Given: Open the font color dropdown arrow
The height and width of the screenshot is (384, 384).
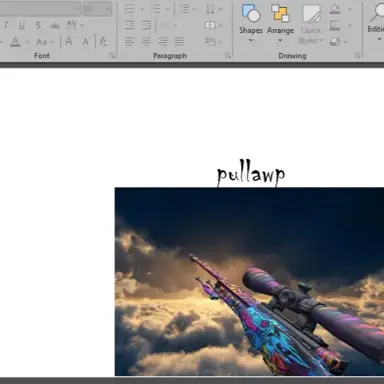Looking at the screenshot, I should (27, 42).
